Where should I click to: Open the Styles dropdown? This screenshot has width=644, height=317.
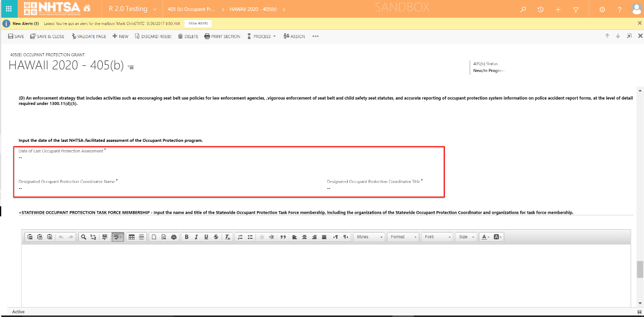coord(369,237)
